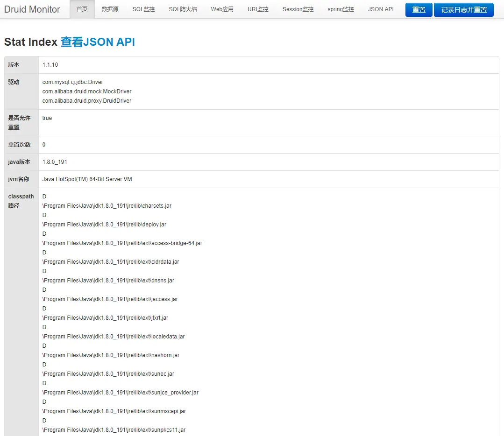Select the java版本 value 1.8.0_191
Screen dimensions: 504x436
54,162
